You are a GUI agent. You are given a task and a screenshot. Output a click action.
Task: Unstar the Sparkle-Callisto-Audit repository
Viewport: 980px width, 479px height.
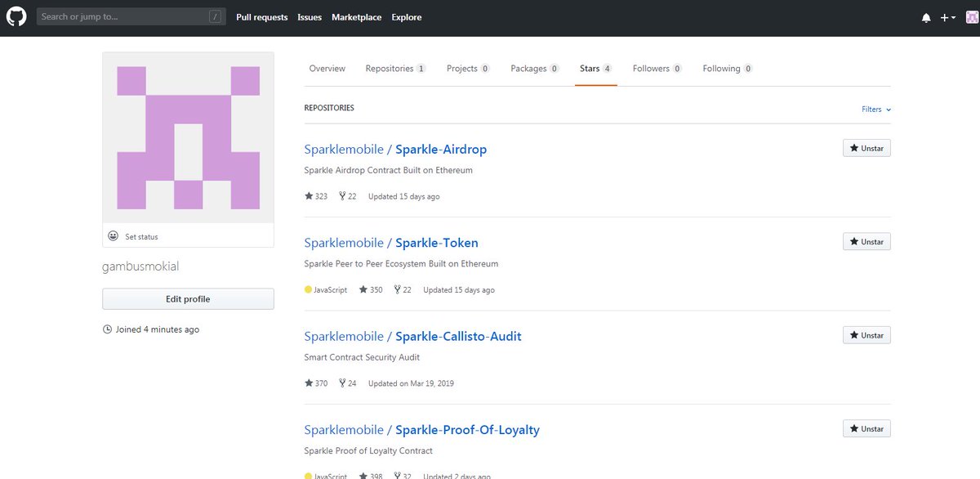pyautogui.click(x=866, y=335)
